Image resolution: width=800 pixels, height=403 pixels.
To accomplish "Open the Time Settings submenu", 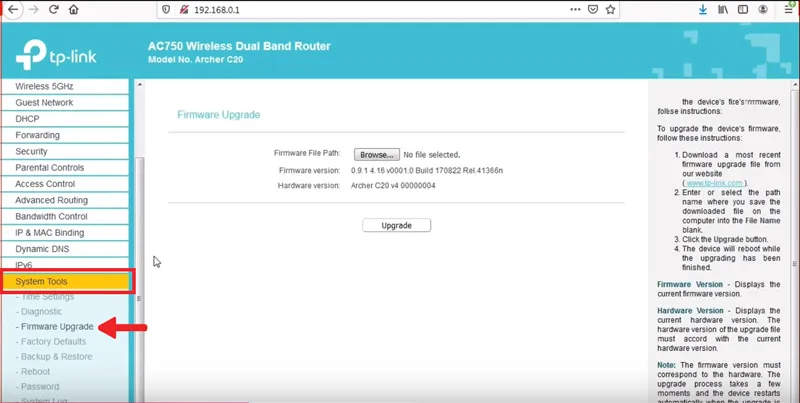I will [x=46, y=297].
